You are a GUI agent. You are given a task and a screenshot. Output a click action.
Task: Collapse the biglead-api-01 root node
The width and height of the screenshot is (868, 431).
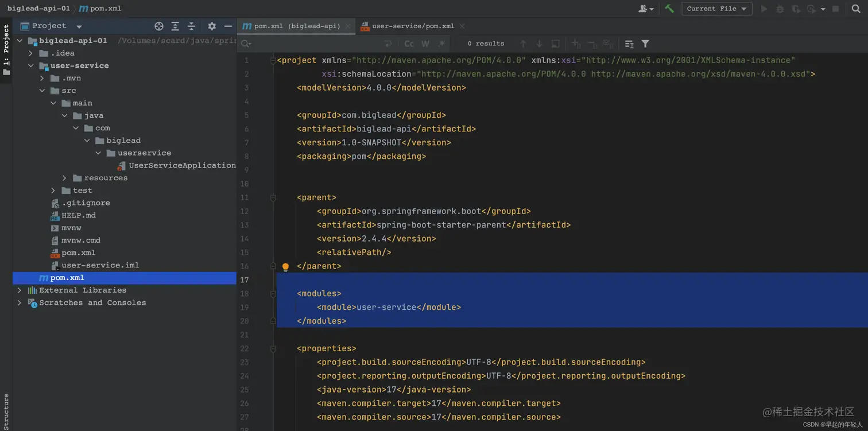[x=20, y=41]
